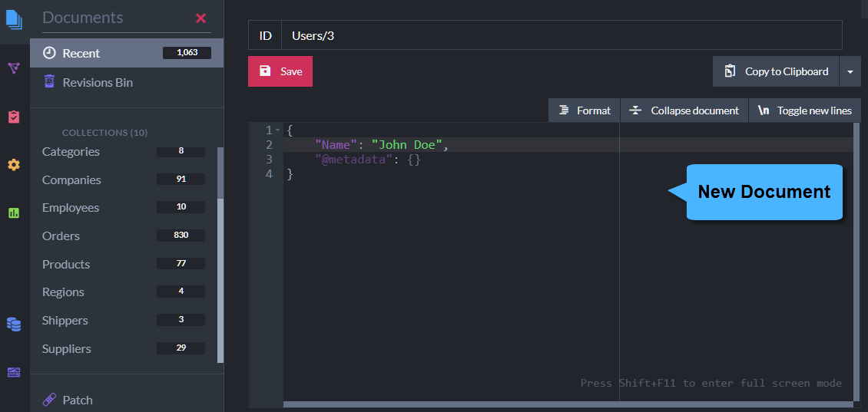The height and width of the screenshot is (412, 868).
Task: Click the 91 count badge for Companies
Action: (181, 180)
